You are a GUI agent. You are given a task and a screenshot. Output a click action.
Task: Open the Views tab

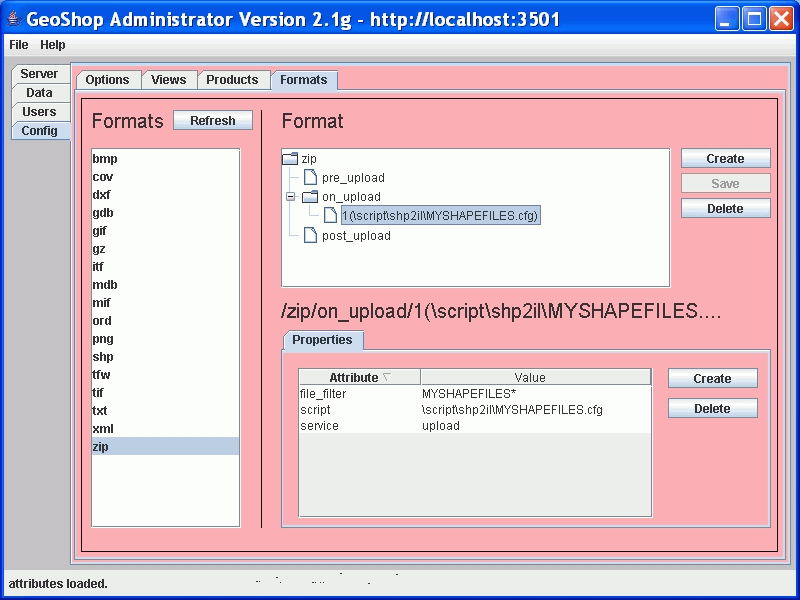(x=168, y=80)
